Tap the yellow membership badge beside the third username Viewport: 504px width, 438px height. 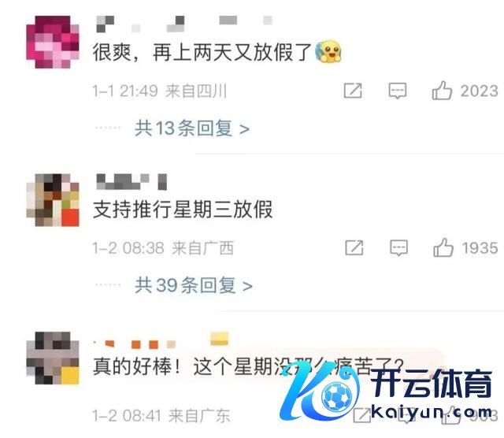219,340
